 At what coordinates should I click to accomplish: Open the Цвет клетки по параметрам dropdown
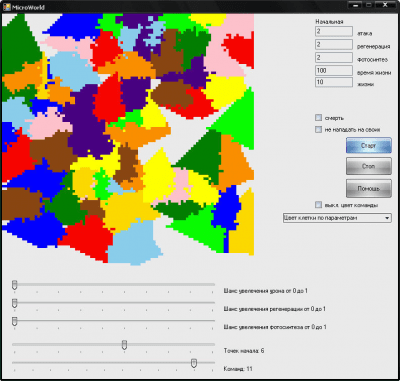tap(337, 218)
